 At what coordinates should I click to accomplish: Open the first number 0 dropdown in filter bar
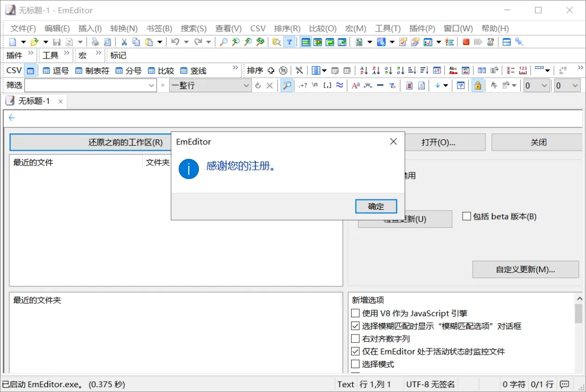544,86
